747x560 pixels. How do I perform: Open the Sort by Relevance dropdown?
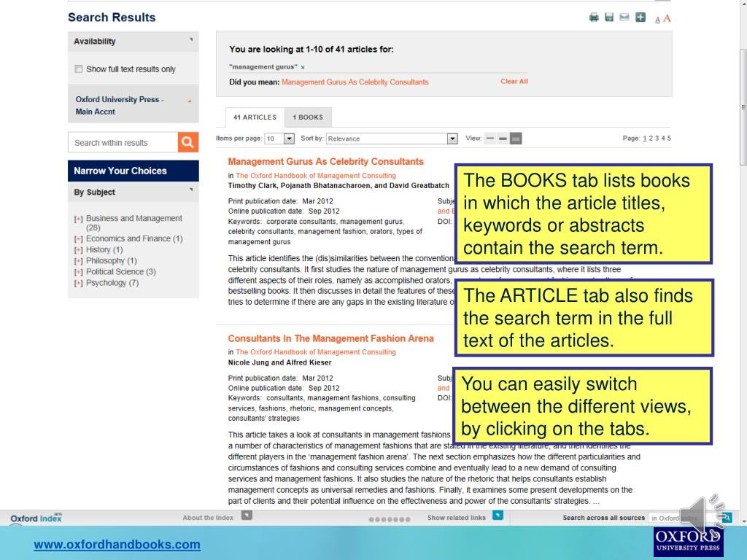pos(392,139)
